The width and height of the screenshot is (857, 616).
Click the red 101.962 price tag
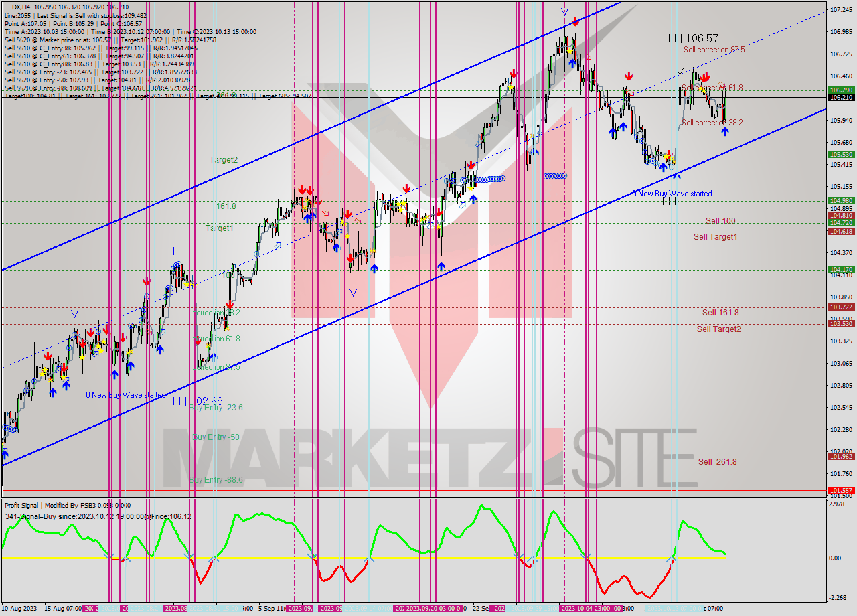coord(841,456)
